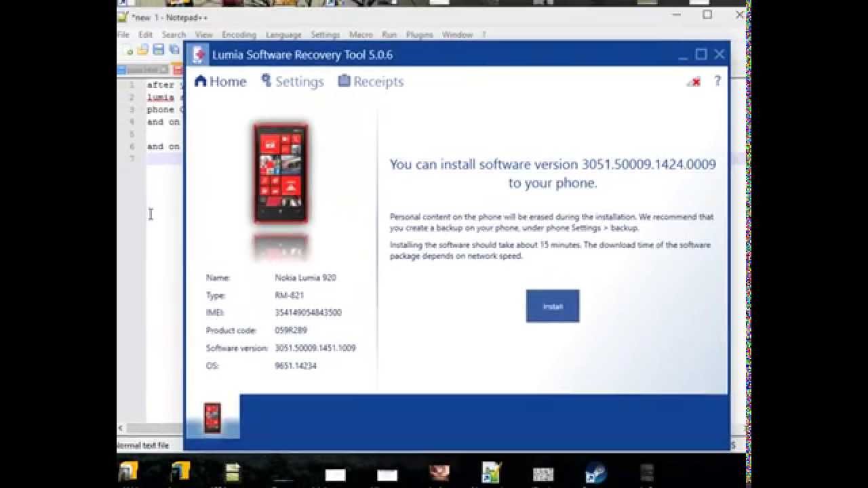This screenshot has height=488, width=868.
Task: Click line 3 text 'phone' in Notepad++
Action: (x=161, y=109)
